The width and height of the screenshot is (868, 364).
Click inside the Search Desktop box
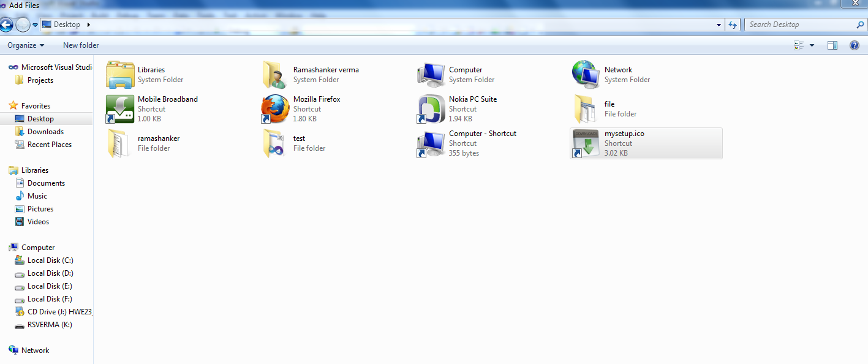796,25
